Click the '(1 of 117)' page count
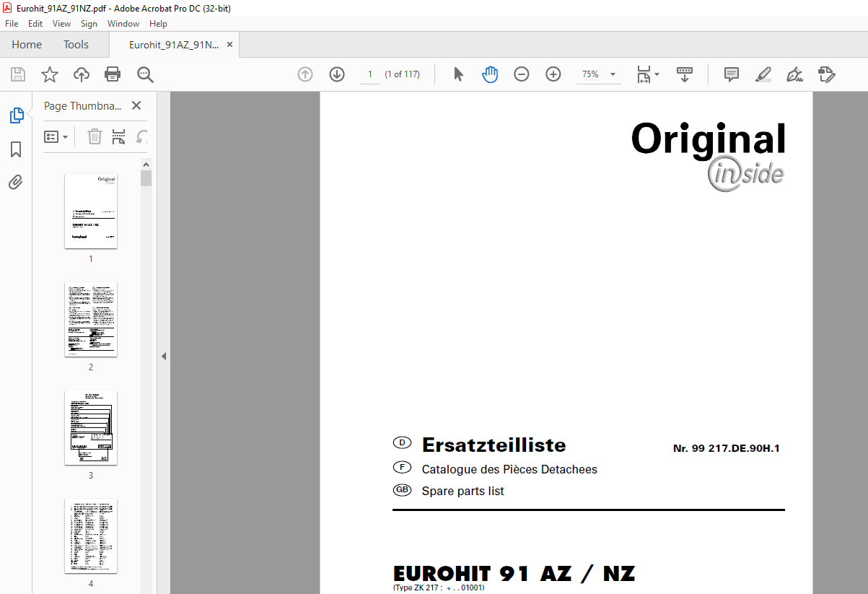 pos(403,74)
